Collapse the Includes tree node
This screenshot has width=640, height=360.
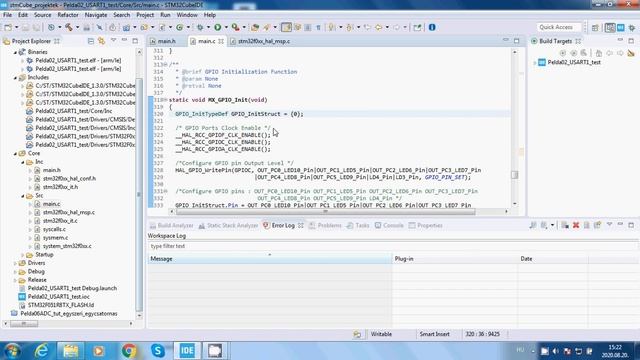click(16, 78)
